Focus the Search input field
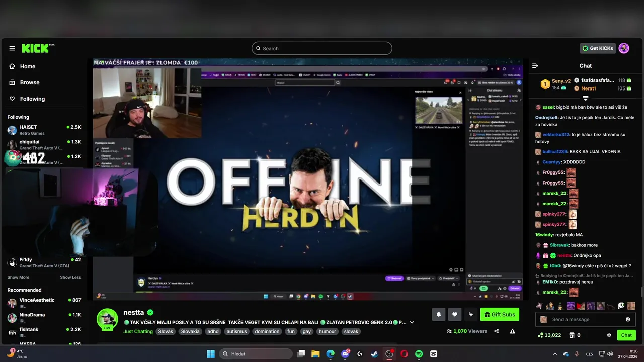 point(322,48)
